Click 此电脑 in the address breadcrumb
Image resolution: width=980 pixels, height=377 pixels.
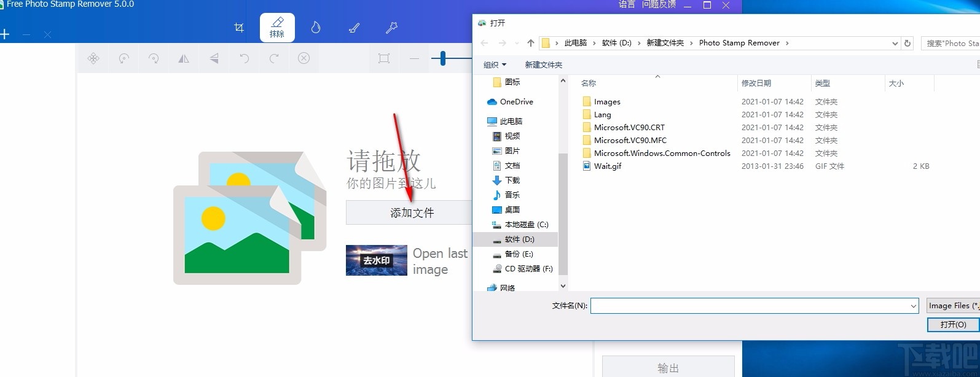pyautogui.click(x=576, y=43)
